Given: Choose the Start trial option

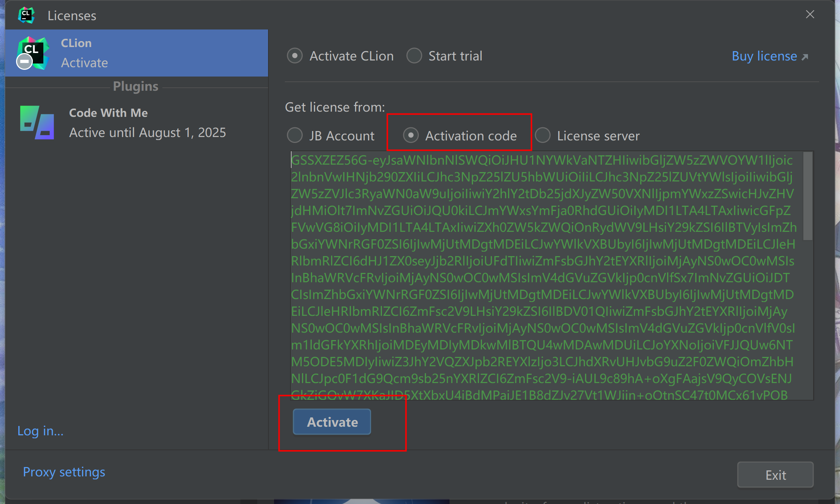Looking at the screenshot, I should [x=414, y=56].
